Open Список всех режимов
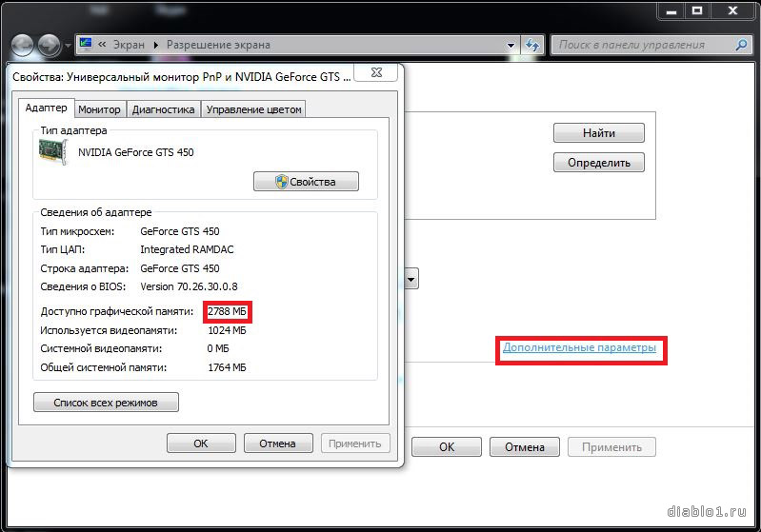This screenshot has height=532, width=761. click(106, 403)
